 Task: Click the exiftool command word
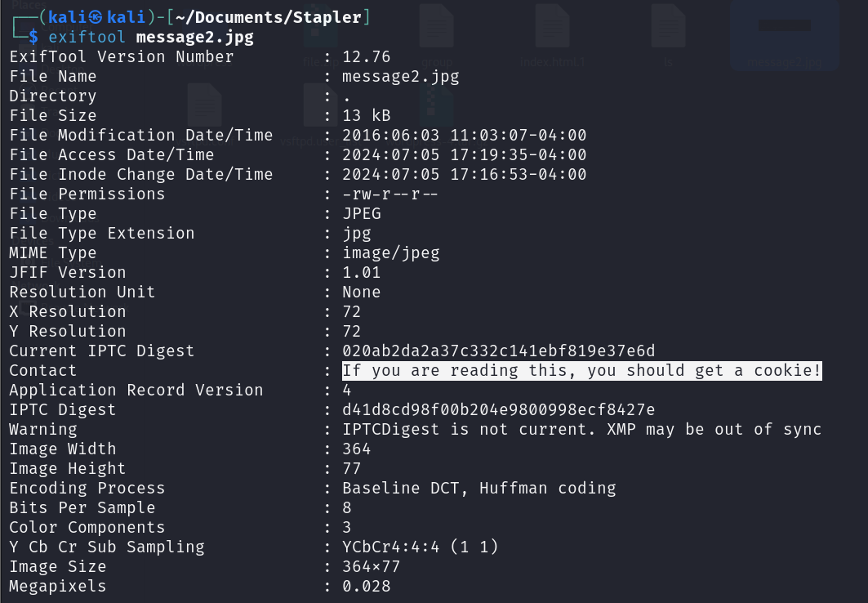[x=87, y=37]
